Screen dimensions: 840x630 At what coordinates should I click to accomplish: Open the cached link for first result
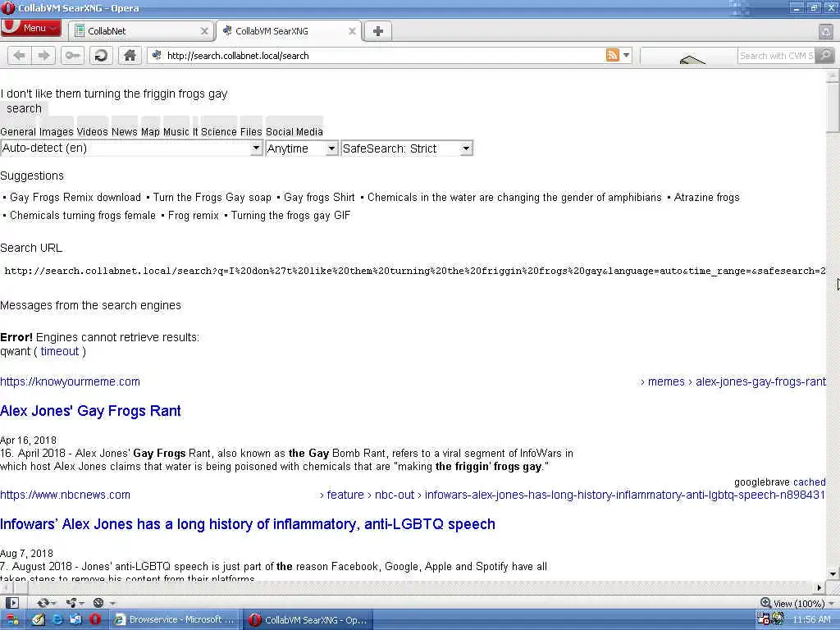[x=809, y=482]
